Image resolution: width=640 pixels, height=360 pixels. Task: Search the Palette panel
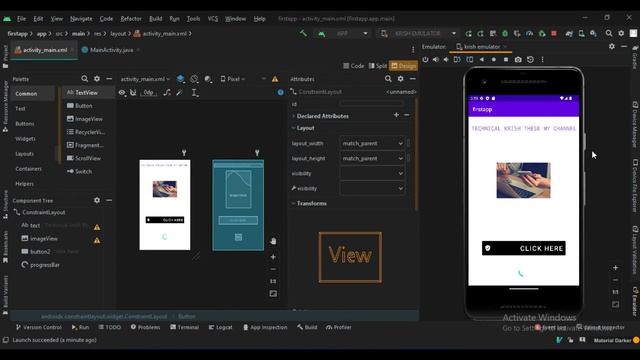click(x=84, y=79)
